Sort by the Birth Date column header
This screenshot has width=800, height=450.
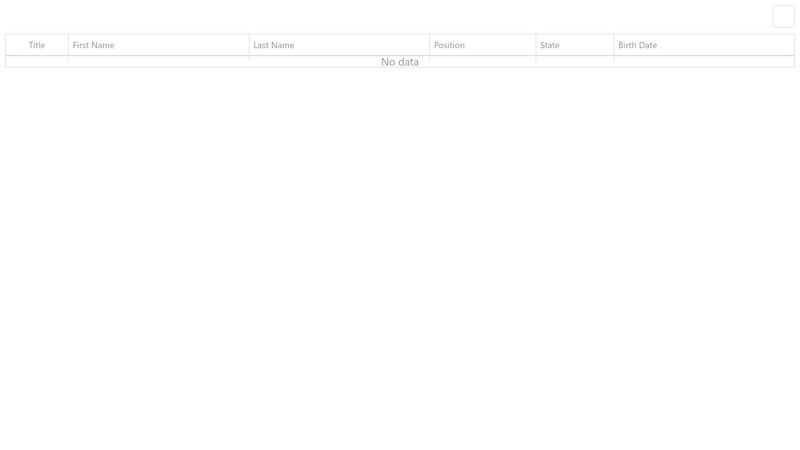638,45
